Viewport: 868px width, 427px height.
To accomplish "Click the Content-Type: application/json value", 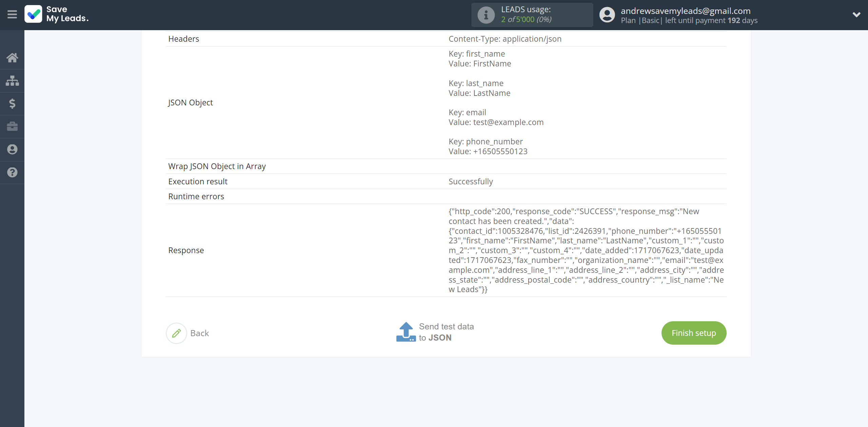I will coord(505,39).
